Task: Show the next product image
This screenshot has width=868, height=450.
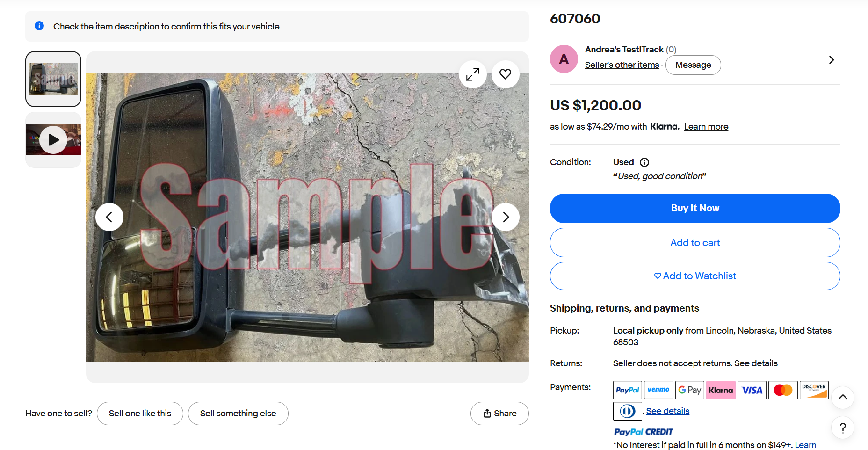Action: coord(506,217)
